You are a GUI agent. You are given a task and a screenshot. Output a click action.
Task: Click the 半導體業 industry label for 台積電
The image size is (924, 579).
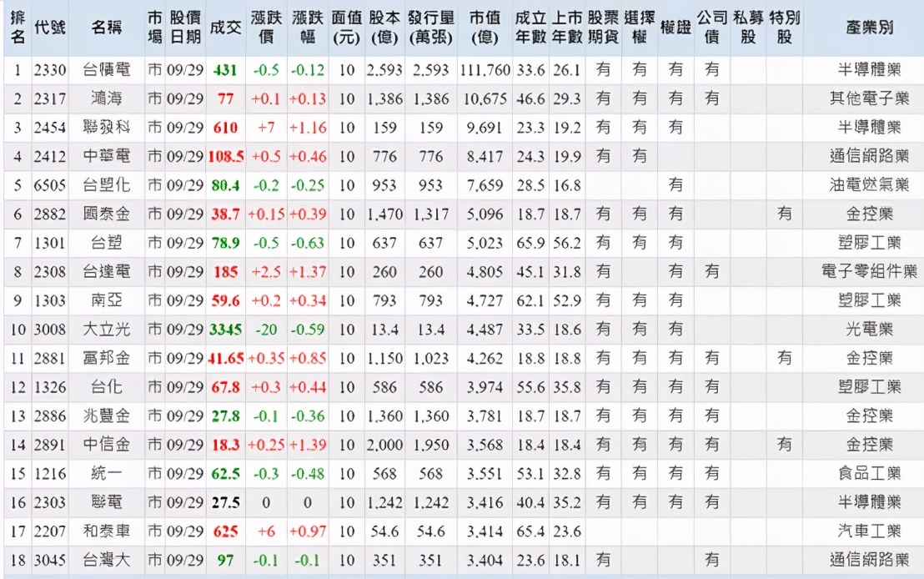tap(868, 71)
